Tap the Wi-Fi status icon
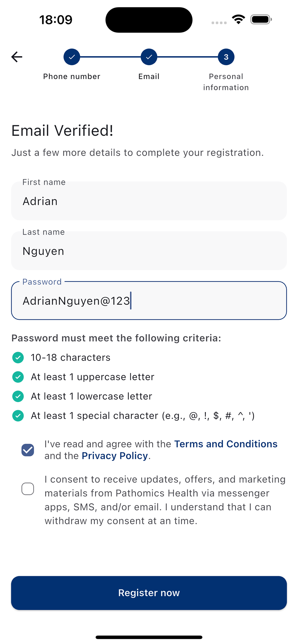The width and height of the screenshot is (298, 644). (238, 19)
